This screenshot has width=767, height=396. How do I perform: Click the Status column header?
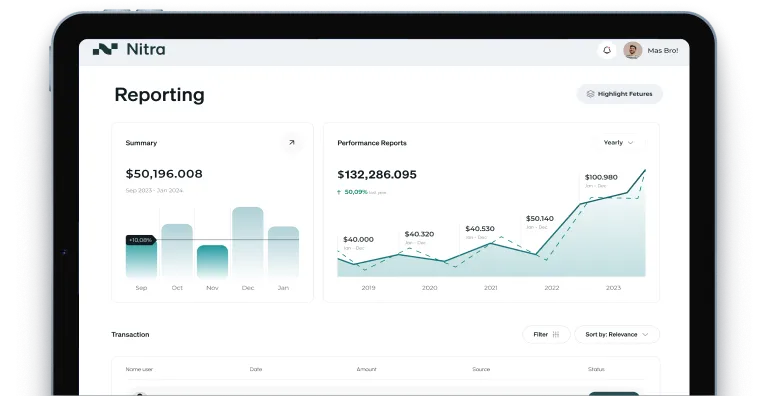[x=596, y=369]
